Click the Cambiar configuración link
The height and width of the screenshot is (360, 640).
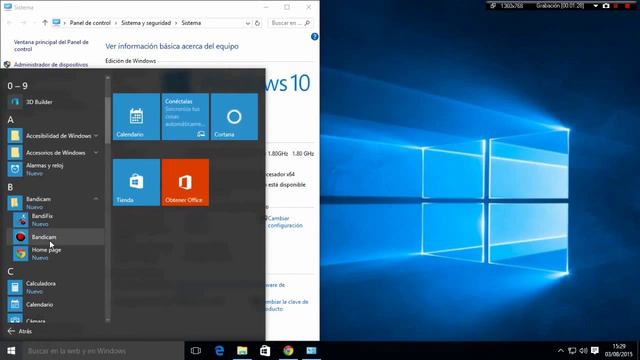click(285, 222)
